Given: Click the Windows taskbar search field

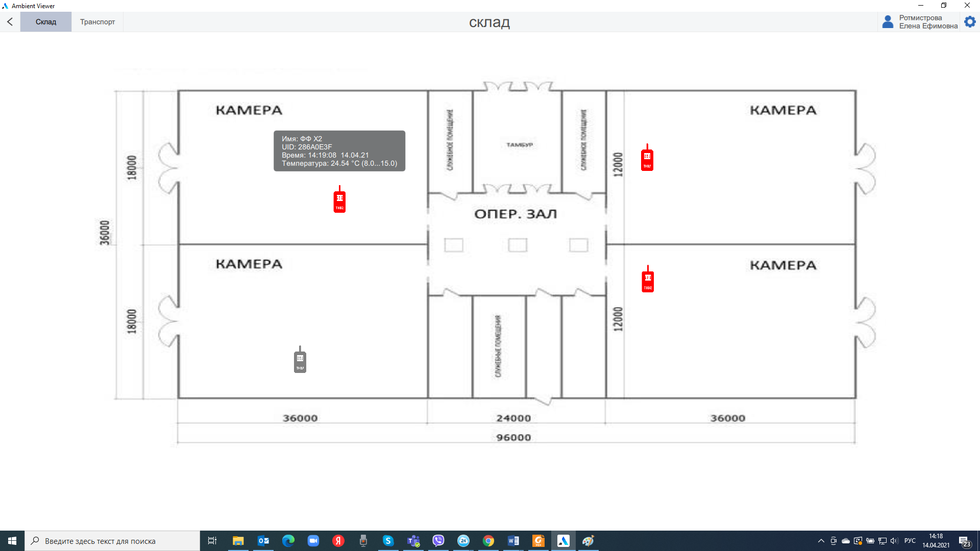Looking at the screenshot, I should [112, 541].
